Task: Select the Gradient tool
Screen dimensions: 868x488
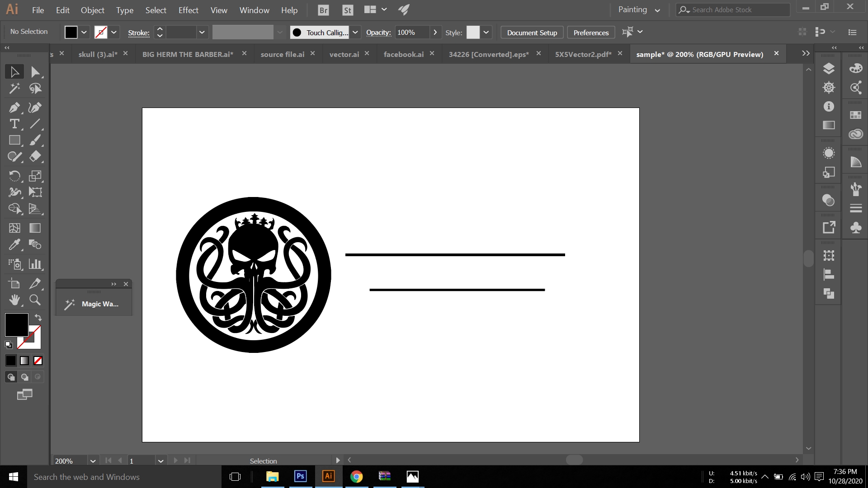Action: click(x=35, y=228)
